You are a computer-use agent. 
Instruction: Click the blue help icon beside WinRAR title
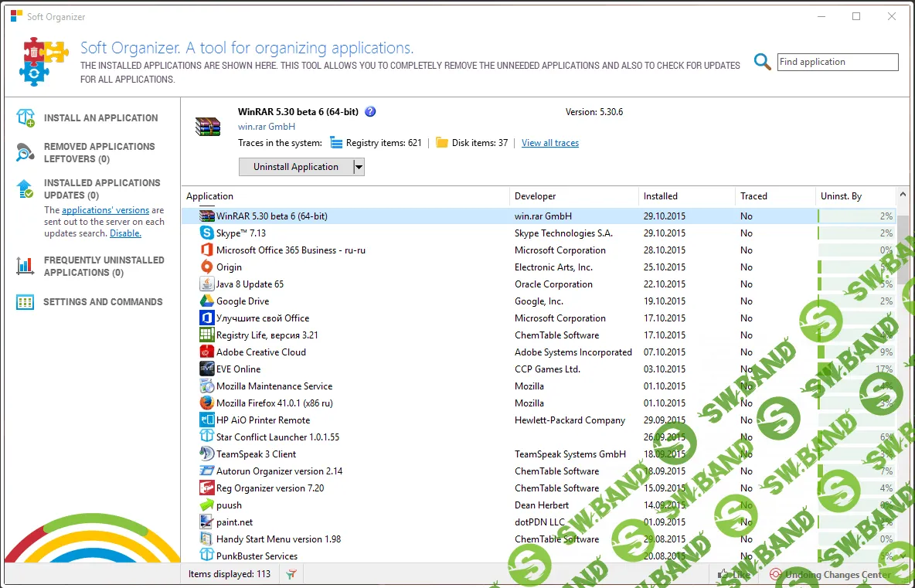(370, 112)
